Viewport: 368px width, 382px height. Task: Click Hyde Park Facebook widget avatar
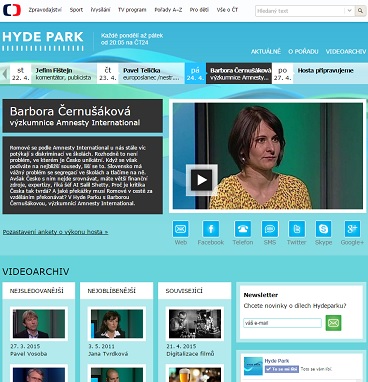tap(253, 366)
